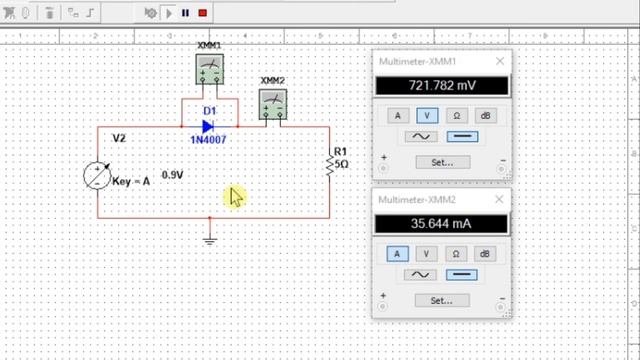The image size is (640, 360).
Task: Select dB mode on XMM1 multimeter
Action: (485, 116)
